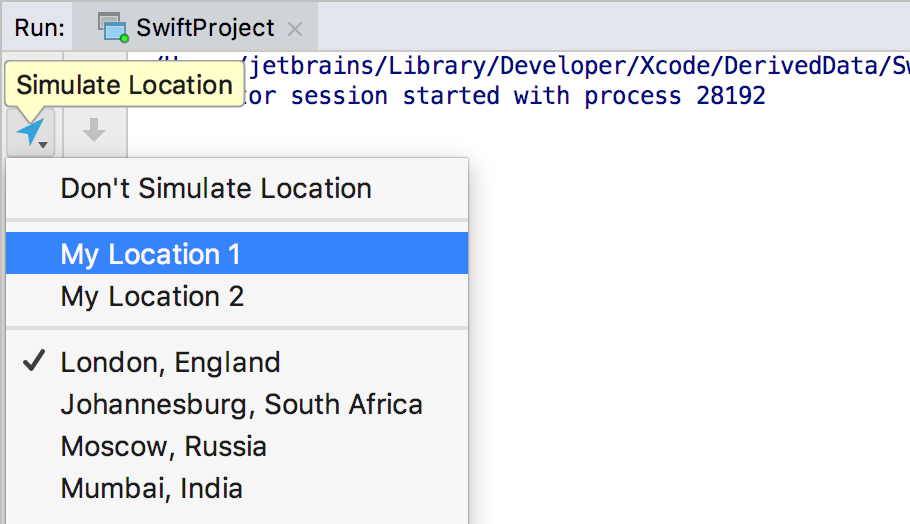Click the checkmark beside London, England
Screen dimensions: 910x524
(35, 362)
